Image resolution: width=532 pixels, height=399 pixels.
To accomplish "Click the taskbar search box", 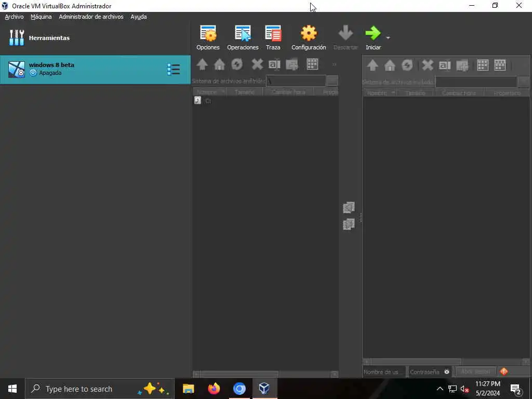I will (100, 389).
